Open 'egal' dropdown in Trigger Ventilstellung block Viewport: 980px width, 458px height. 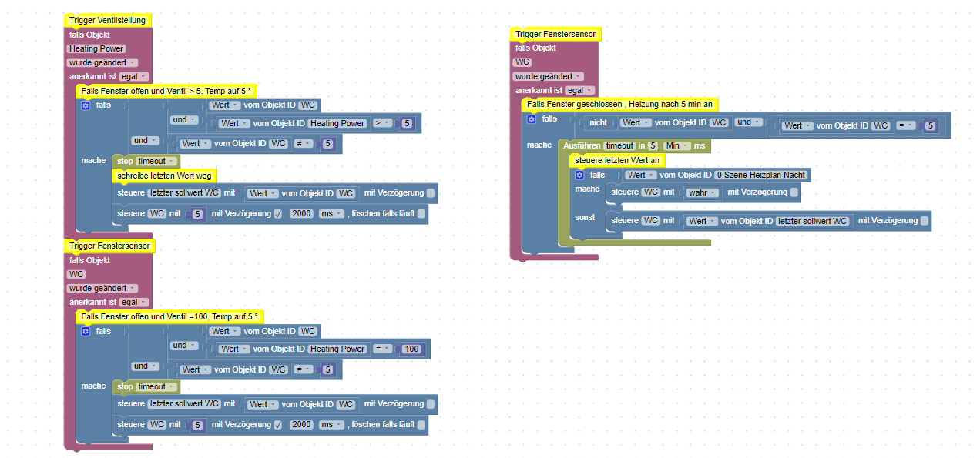click(133, 76)
